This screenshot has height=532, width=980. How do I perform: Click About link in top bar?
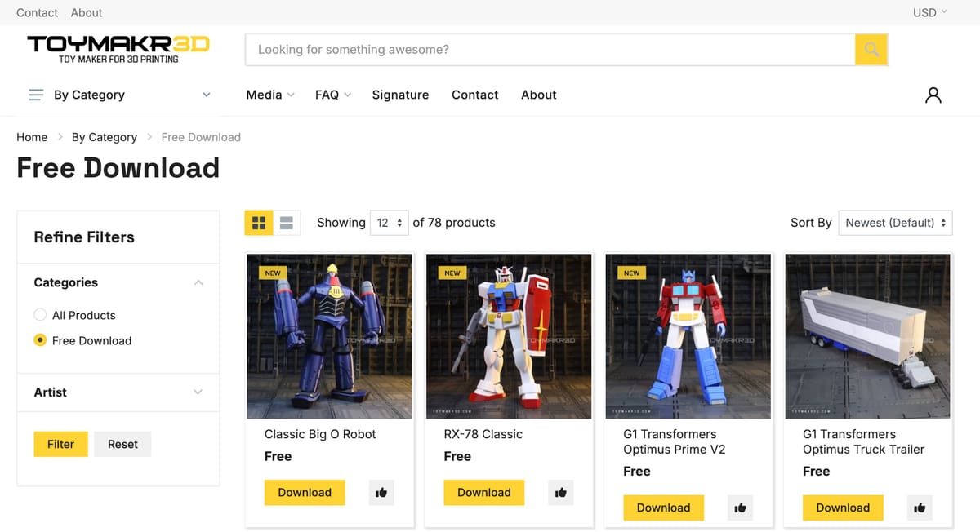87,12
